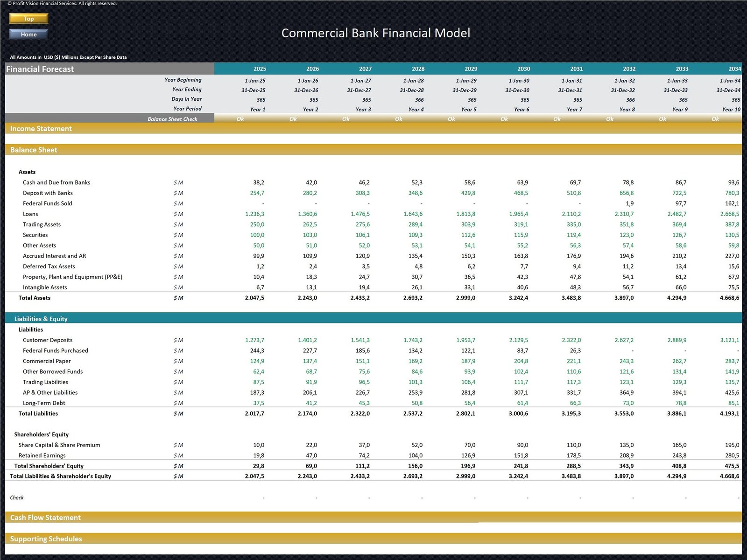Open the Supporting Schedules section

(46, 539)
